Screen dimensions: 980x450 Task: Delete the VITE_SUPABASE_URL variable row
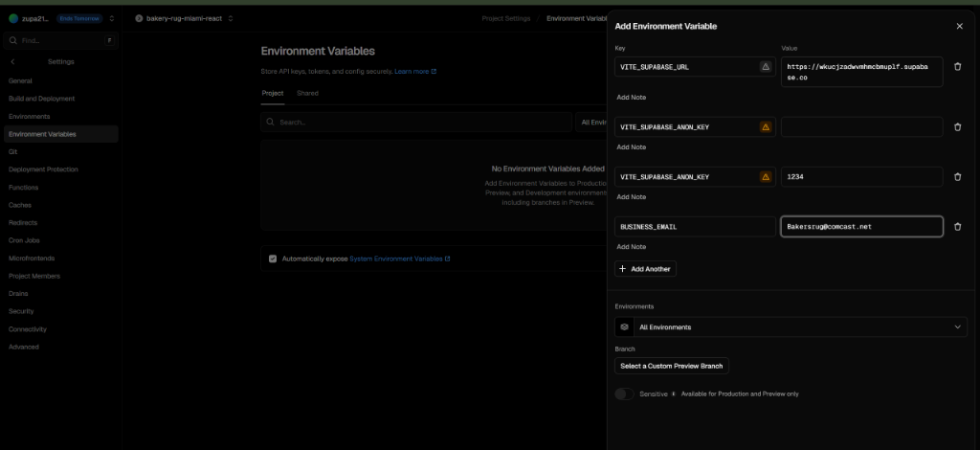(957, 72)
